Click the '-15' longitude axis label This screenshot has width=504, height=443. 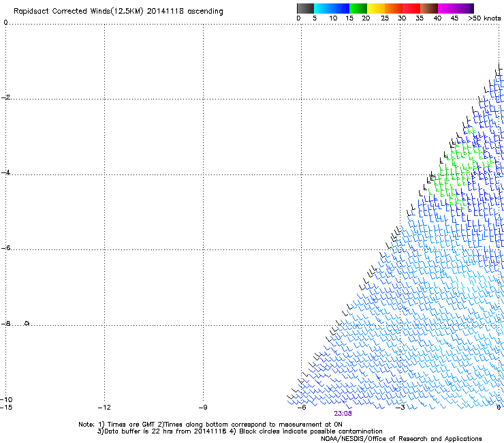coord(6,408)
